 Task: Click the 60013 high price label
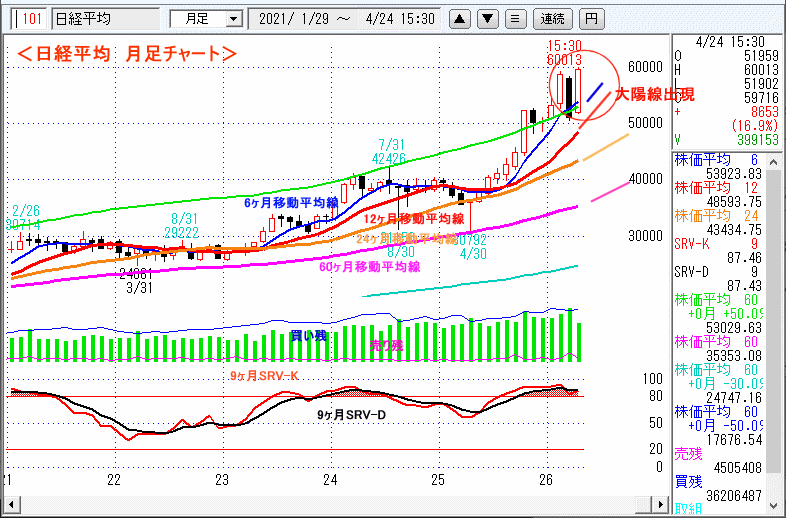point(564,60)
